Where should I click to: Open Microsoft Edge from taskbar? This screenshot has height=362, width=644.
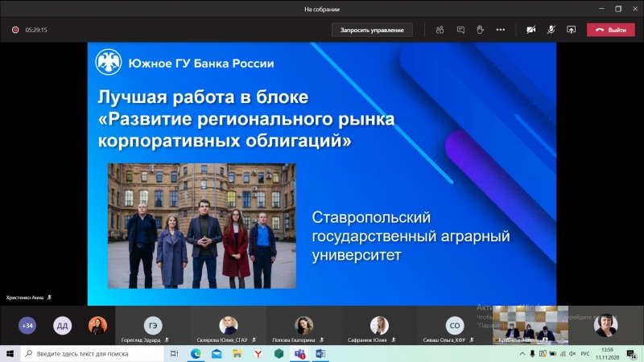point(196,353)
